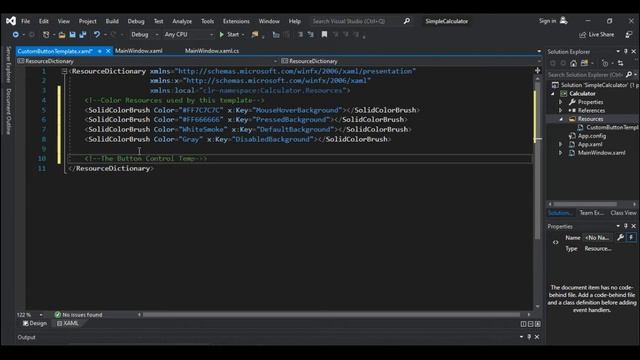Click the Name field in Properties panel
Viewport: 640px width, 360px height.
point(598,238)
